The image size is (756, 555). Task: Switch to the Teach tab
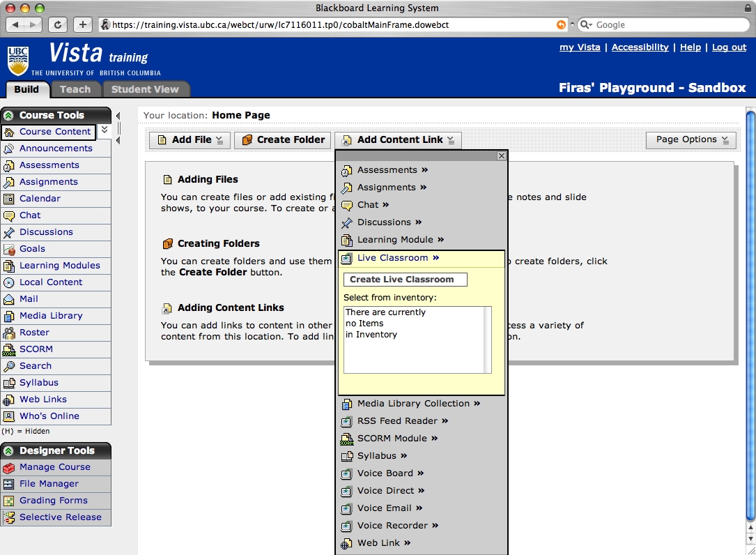tap(75, 89)
